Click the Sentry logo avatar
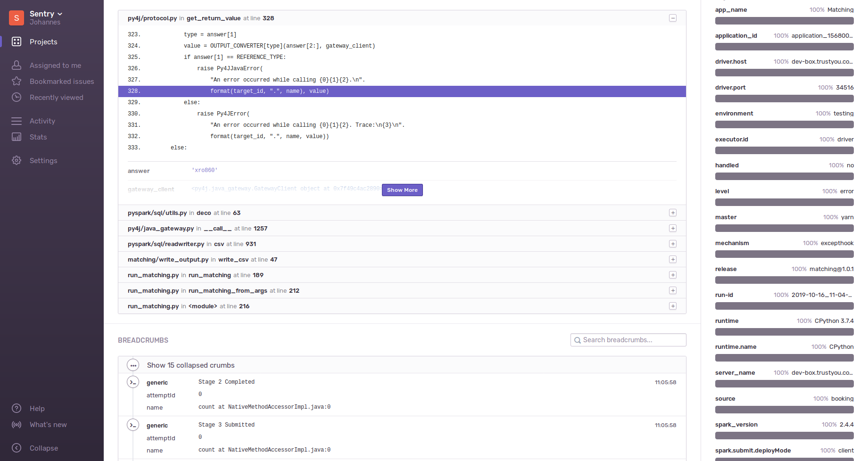This screenshot has width=868, height=461. point(16,17)
